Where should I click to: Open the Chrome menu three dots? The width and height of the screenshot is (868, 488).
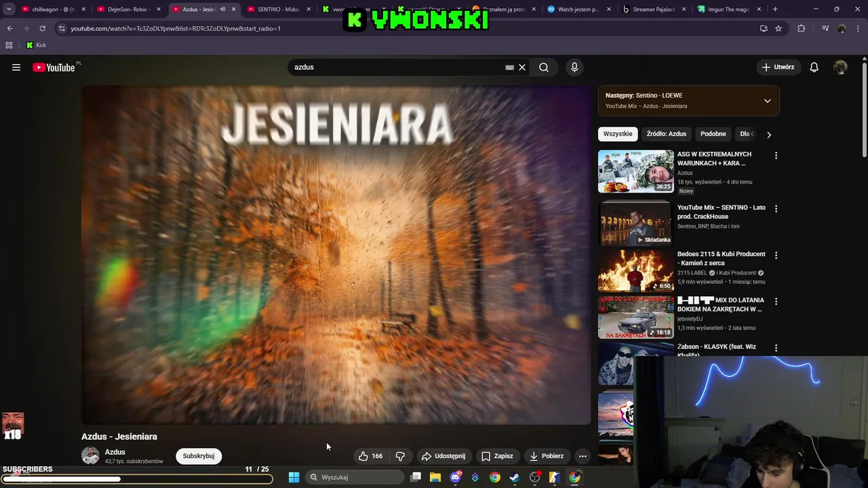pos(858,28)
